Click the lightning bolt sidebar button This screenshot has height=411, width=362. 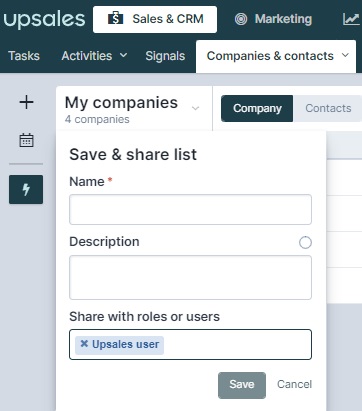click(26, 189)
